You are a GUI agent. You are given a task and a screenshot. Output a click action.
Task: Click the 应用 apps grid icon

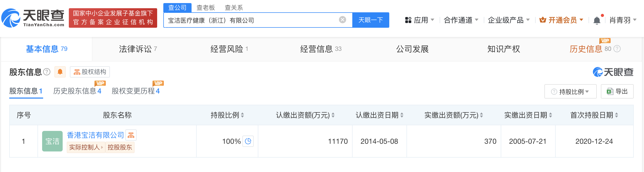click(408, 20)
